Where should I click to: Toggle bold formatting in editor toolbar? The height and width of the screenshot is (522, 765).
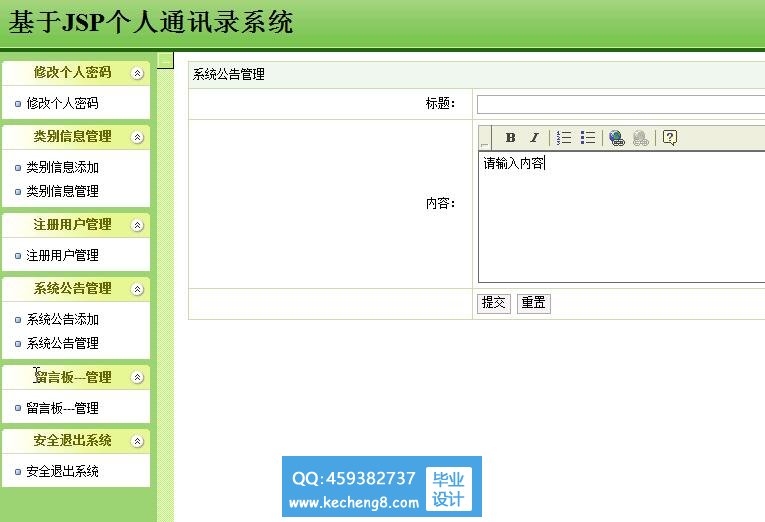[x=510, y=138]
